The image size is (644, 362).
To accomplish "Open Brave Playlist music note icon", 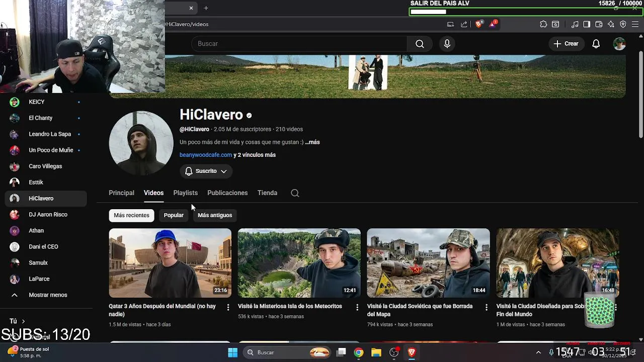I will pos(575,24).
